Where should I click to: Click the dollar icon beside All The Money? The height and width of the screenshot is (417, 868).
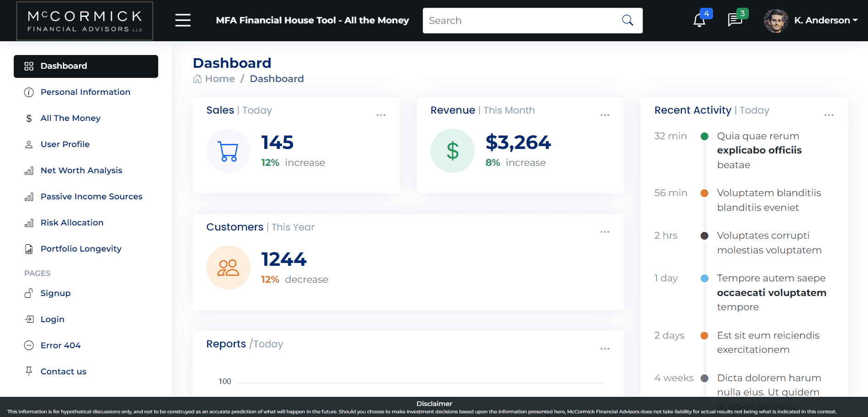pos(29,118)
